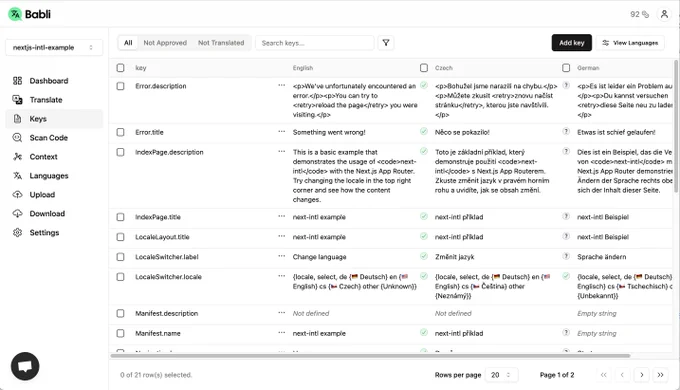Click approved checkmark for LocaleSwitcher.locale Czech
The height and width of the screenshot is (390, 680).
(566, 276)
